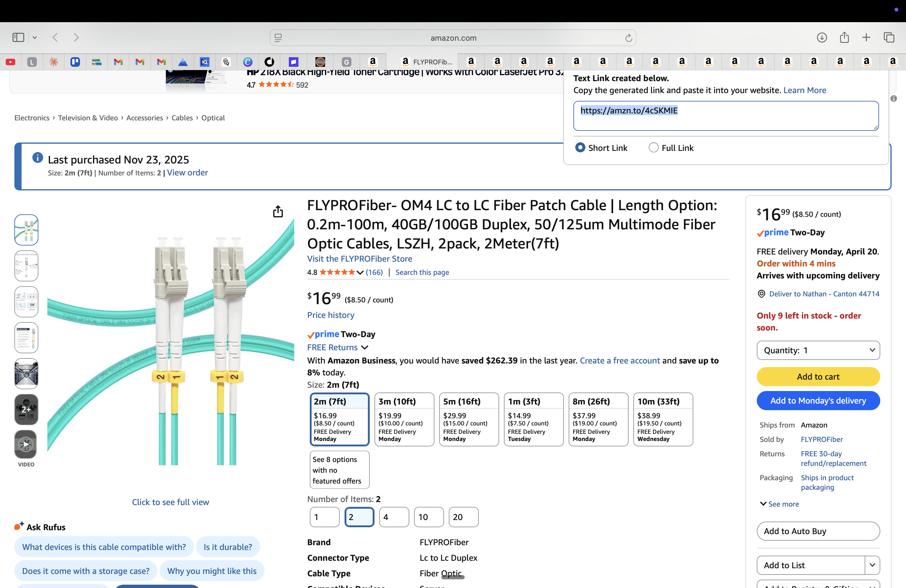906x588 pixels.
Task: Open the gray 'G' pinned tab
Action: [x=346, y=62]
